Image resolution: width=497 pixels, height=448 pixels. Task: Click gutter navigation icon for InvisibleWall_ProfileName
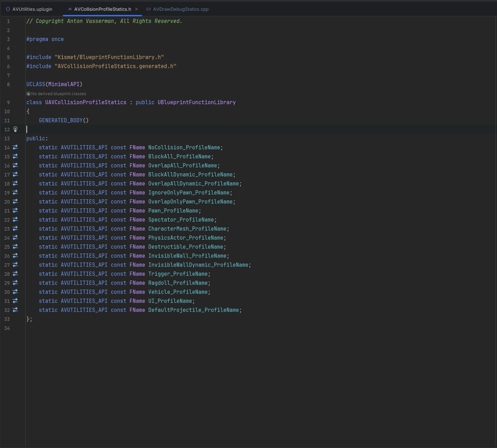pyautogui.click(x=15, y=256)
